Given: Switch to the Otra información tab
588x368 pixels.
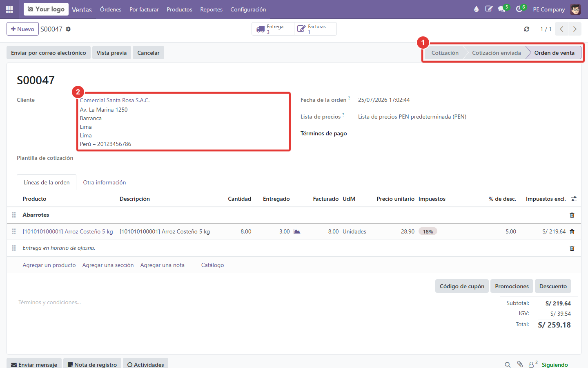Looking at the screenshot, I should coord(105,182).
